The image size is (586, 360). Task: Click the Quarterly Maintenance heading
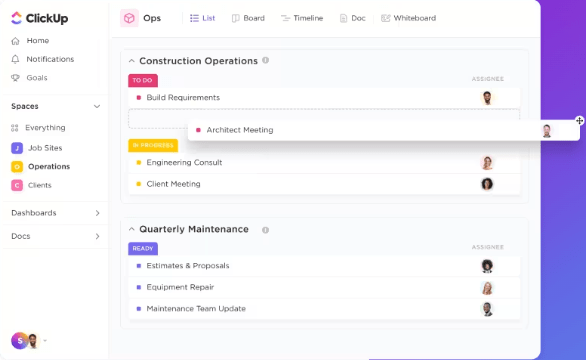click(194, 229)
